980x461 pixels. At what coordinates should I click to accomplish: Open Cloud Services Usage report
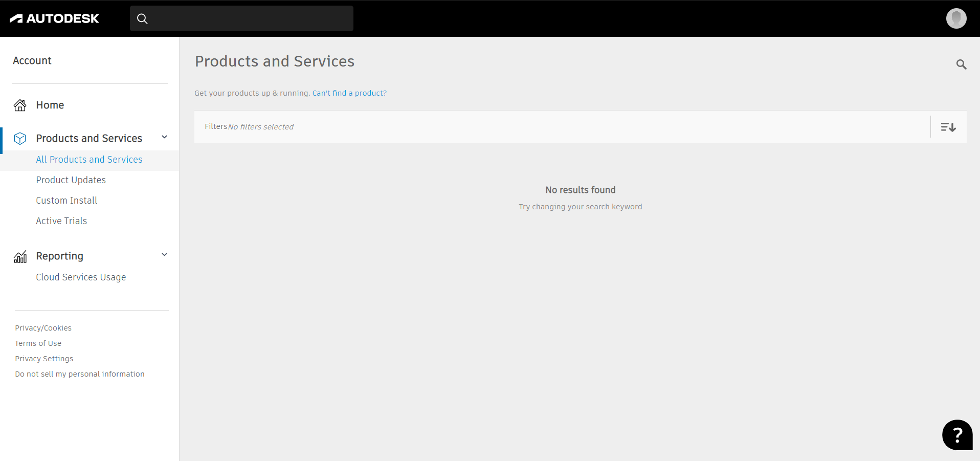[81, 277]
